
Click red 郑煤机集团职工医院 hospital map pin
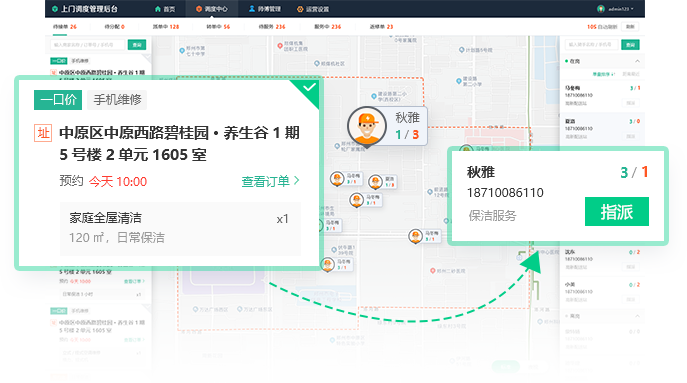[280, 46]
